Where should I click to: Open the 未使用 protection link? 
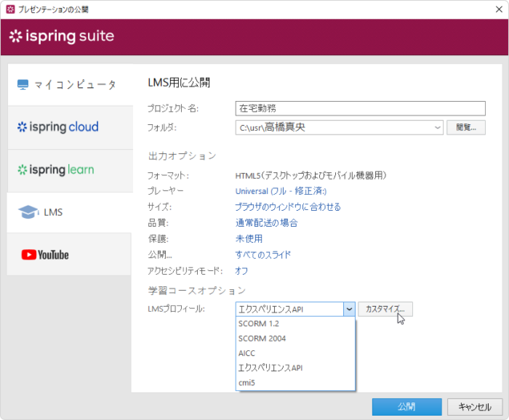(249, 239)
